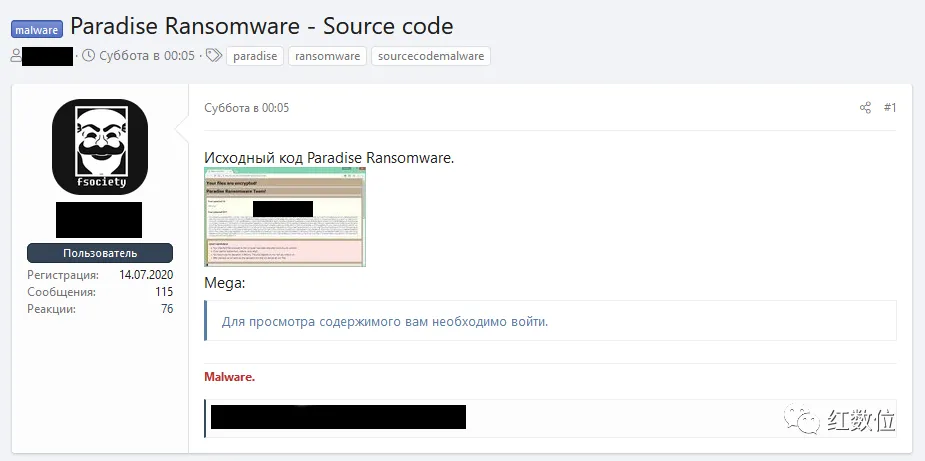Open the paradise tag
The image size is (925, 461).
coord(255,56)
